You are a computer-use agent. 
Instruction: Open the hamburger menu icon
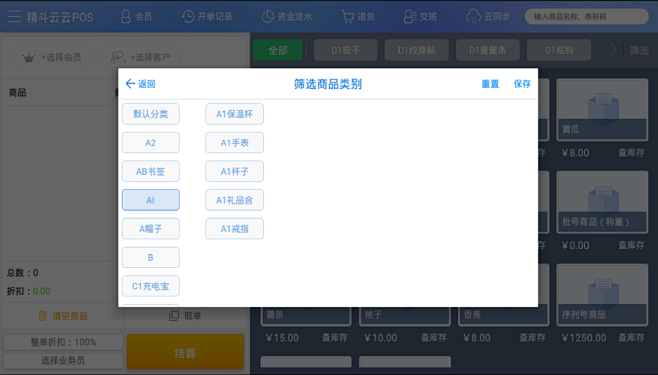14,17
